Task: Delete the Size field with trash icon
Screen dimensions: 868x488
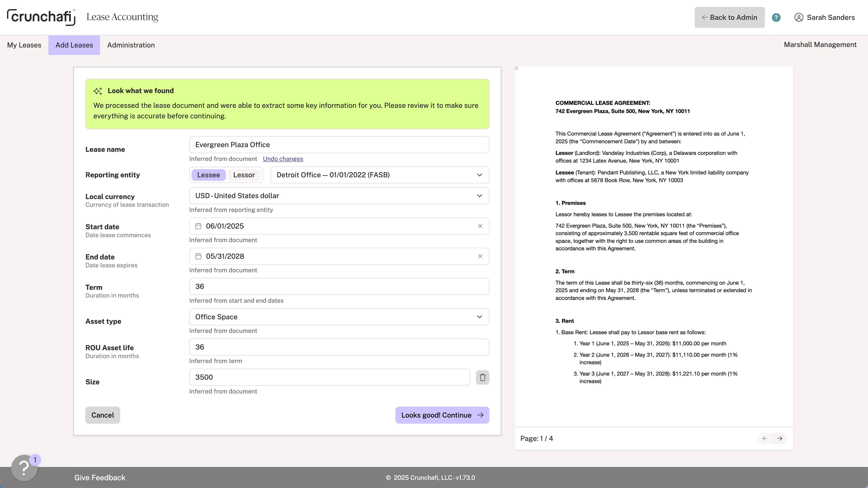Action: [482, 377]
